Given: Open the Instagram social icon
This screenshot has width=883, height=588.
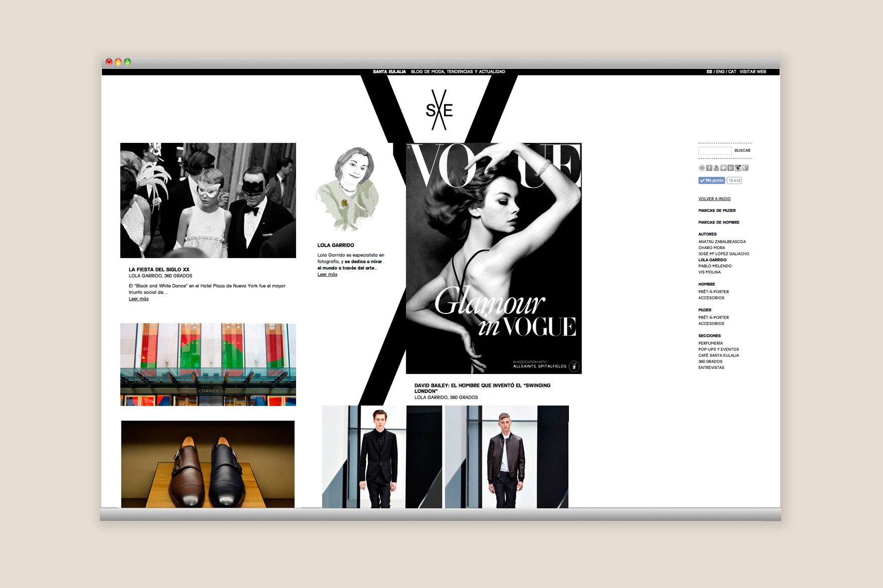Looking at the screenshot, I should tap(738, 168).
